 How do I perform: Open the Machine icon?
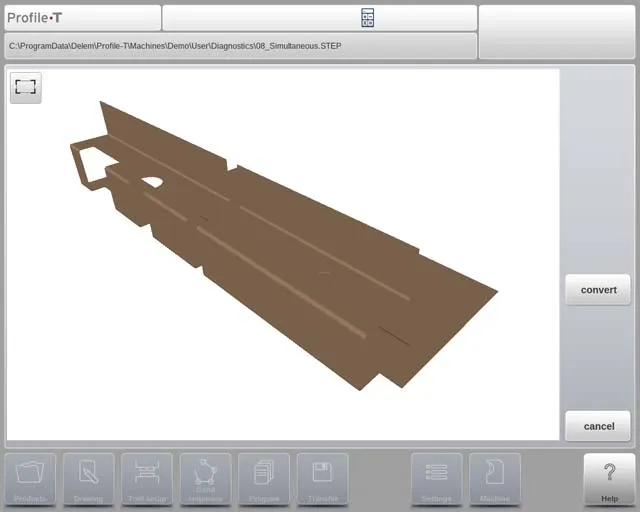[x=495, y=479]
